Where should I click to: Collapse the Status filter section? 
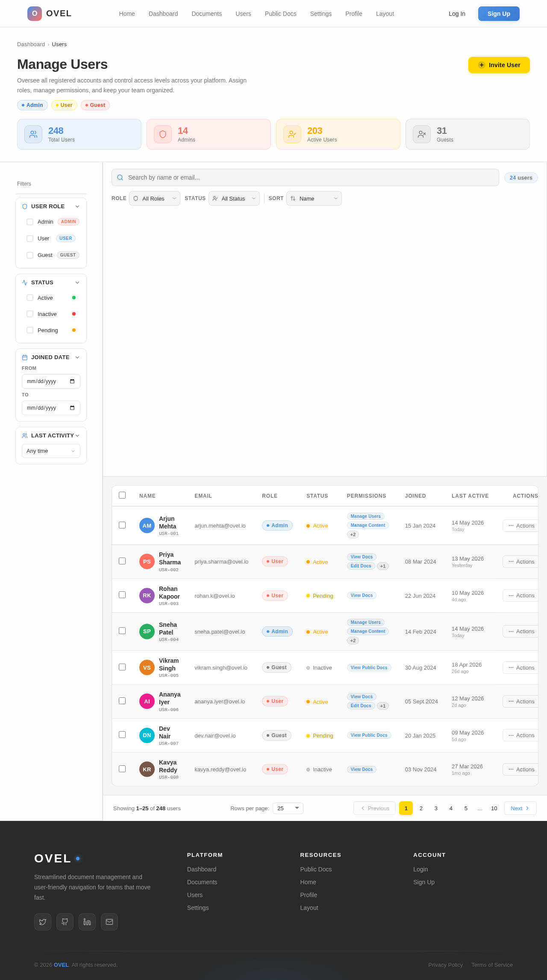(77, 283)
